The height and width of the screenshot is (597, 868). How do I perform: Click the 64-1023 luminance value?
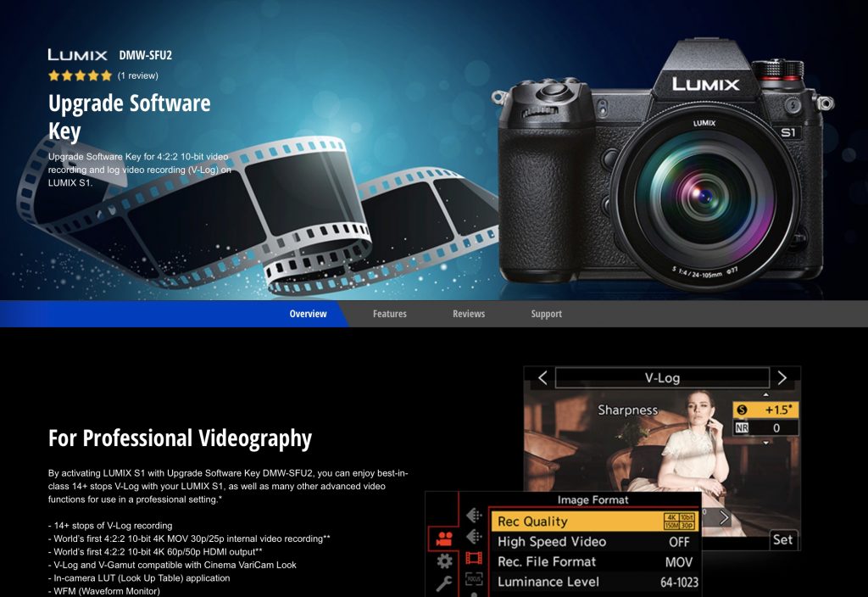point(679,582)
